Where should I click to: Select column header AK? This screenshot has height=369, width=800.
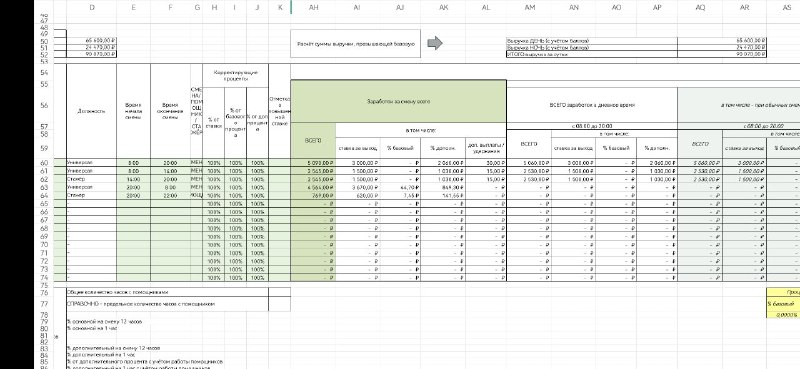[442, 7]
